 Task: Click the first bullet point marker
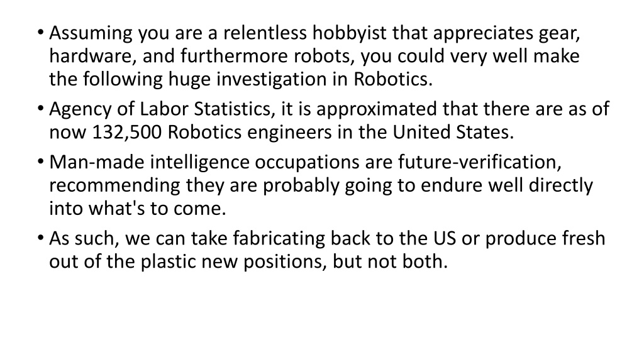pyautogui.click(x=40, y=33)
